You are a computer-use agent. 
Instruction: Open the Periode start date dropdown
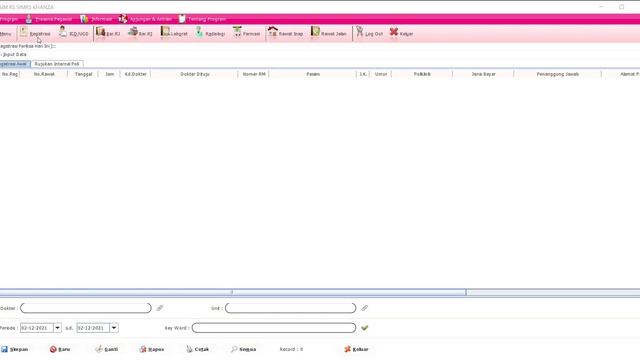(58, 328)
